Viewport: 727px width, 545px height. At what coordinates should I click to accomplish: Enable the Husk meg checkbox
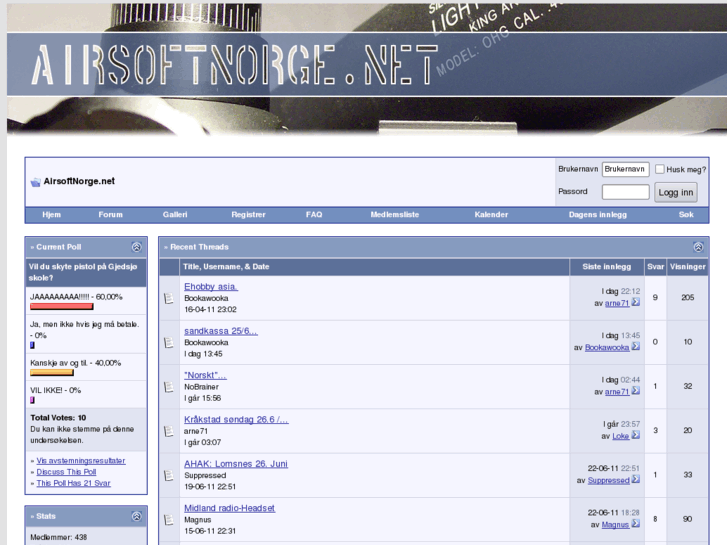click(x=660, y=169)
